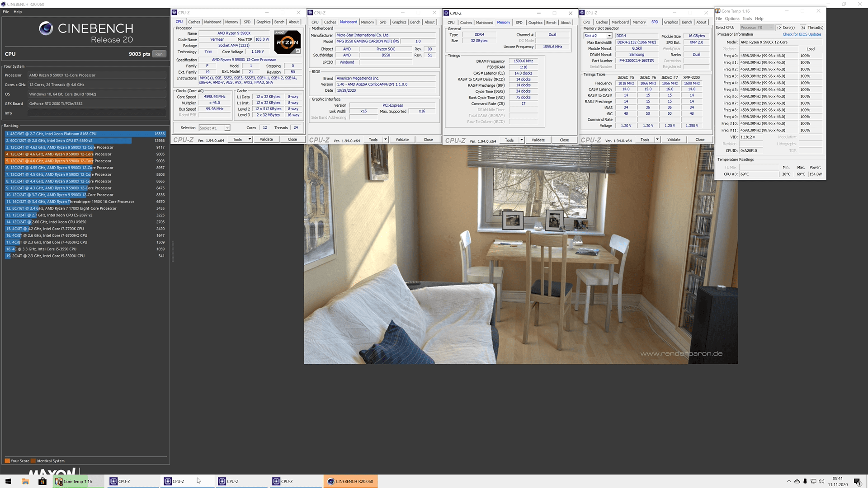Screen dimensions: 868x488
Task: Expand the Slot #2 memory slot dropdown
Action: [609, 36]
